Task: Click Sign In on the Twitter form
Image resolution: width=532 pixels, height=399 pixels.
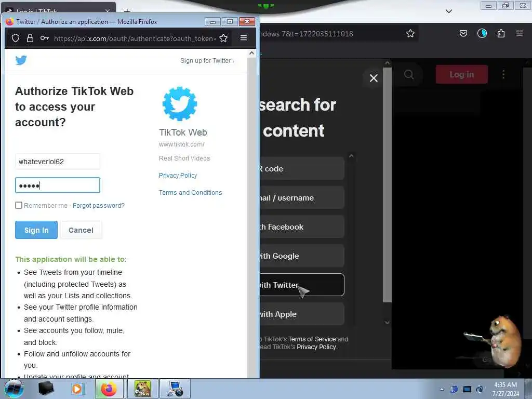Action: (x=36, y=230)
